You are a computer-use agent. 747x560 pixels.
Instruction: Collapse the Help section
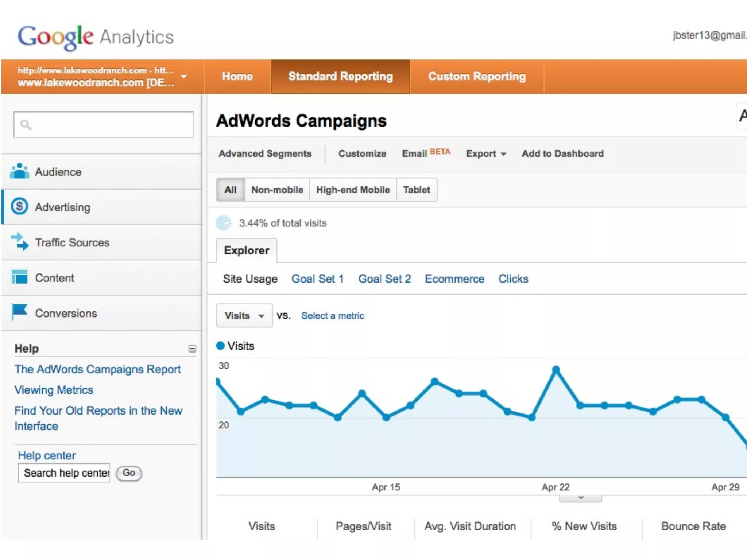(x=192, y=349)
